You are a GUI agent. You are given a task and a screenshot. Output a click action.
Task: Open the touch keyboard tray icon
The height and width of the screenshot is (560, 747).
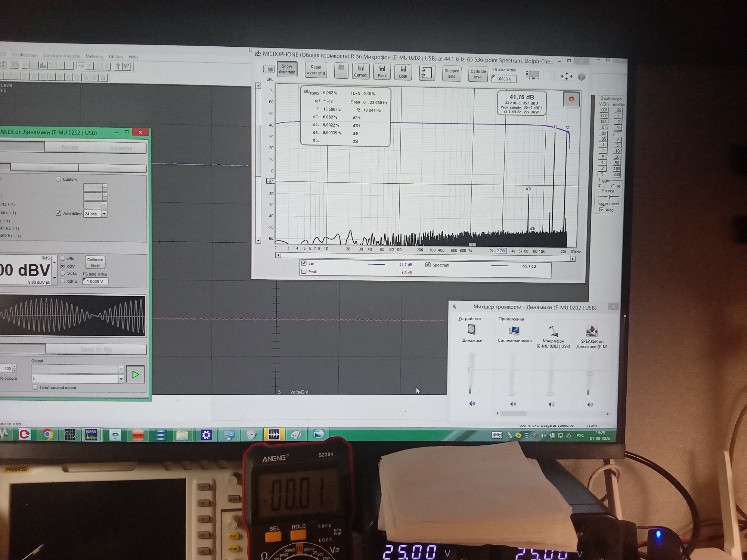[x=497, y=435]
